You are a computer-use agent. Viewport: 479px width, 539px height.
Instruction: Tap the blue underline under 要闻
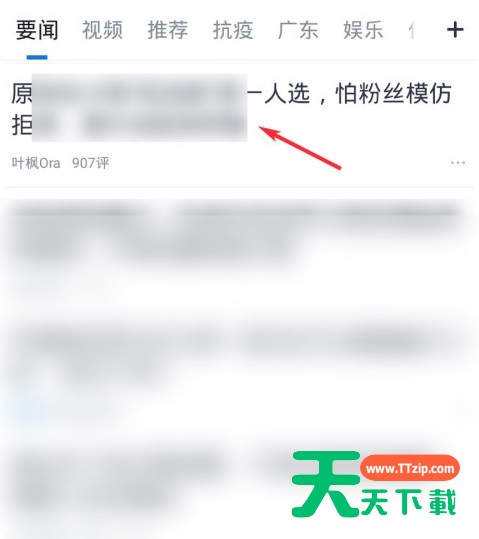click(37, 57)
